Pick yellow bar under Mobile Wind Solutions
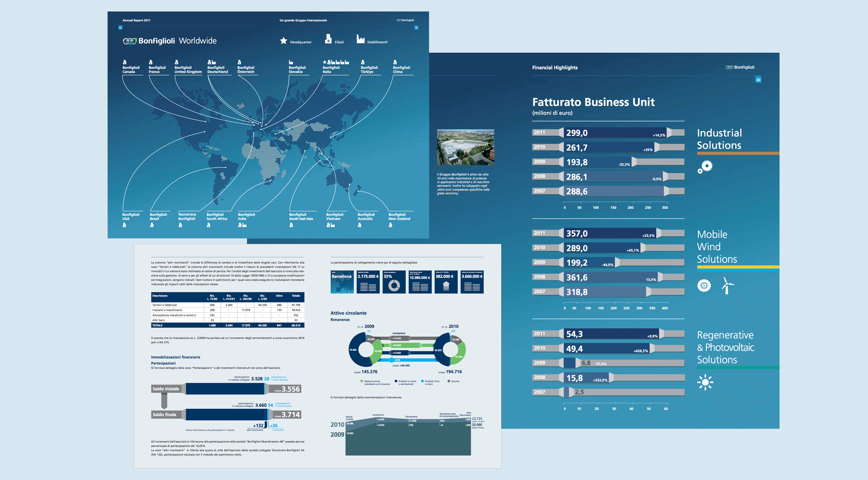Viewport: 868px width, 480px height. point(738,267)
